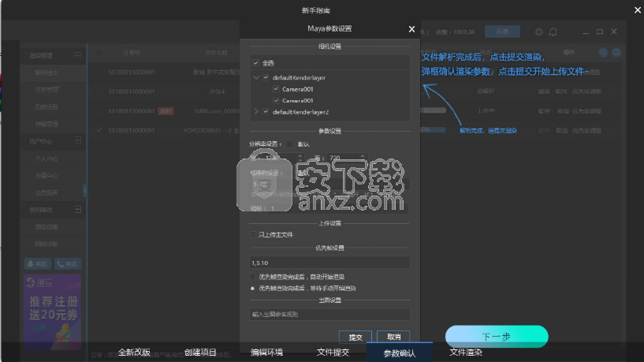Click the output naming rule input field

pos(329,315)
